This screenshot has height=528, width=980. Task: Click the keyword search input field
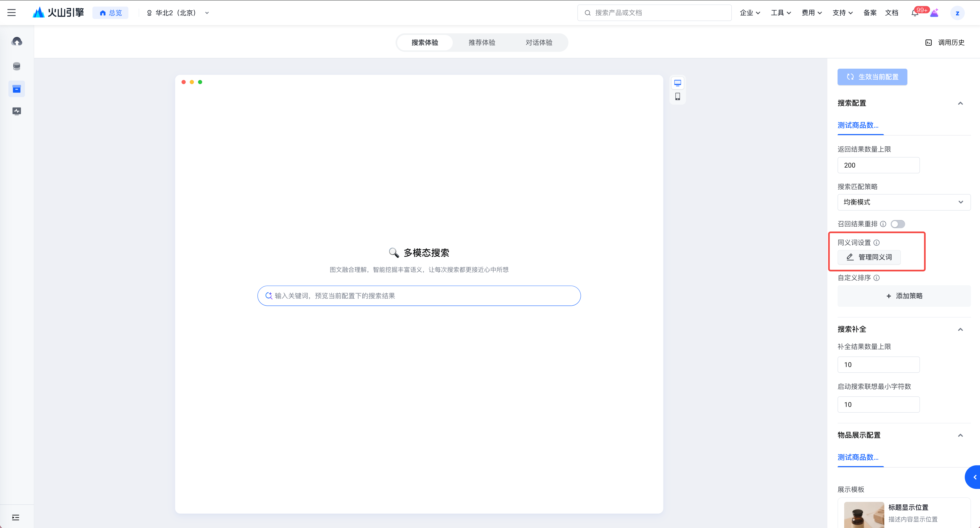(x=418, y=296)
